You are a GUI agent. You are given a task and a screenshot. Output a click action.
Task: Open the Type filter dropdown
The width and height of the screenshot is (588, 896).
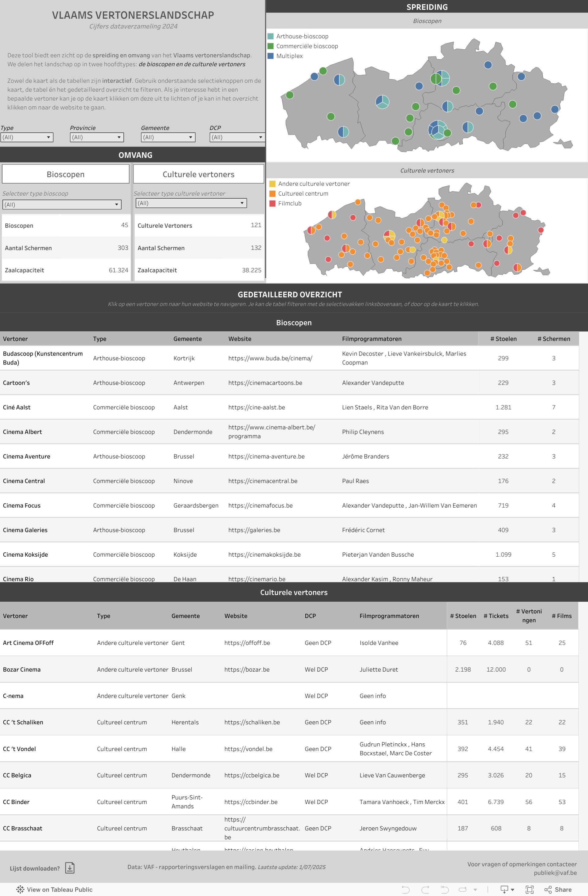tap(27, 137)
